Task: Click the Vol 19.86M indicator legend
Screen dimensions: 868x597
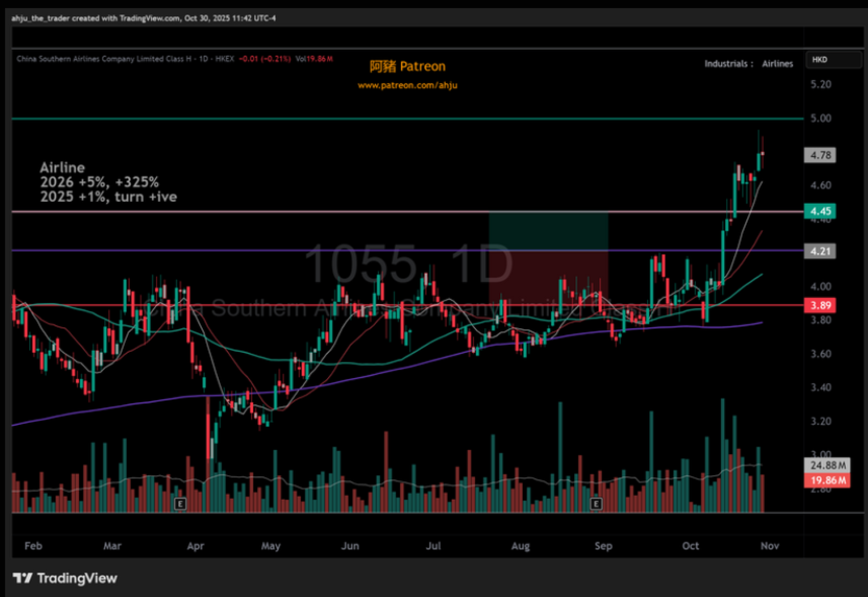Action: pos(314,59)
